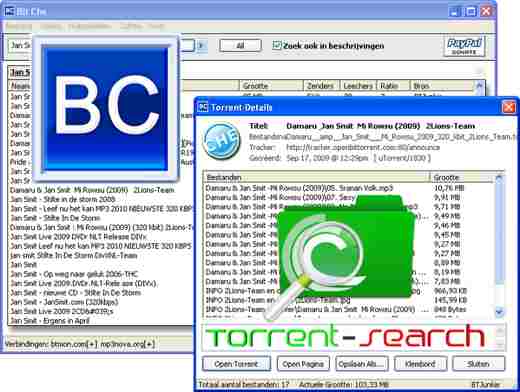Click the scroll-up arrow of the results list
520x392 pixels.
[x=479, y=86]
